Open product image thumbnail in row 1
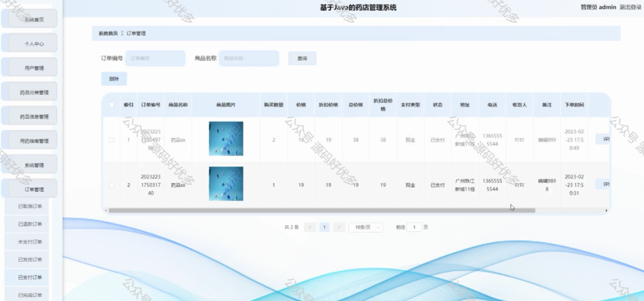This screenshot has height=301, width=644. click(x=226, y=138)
